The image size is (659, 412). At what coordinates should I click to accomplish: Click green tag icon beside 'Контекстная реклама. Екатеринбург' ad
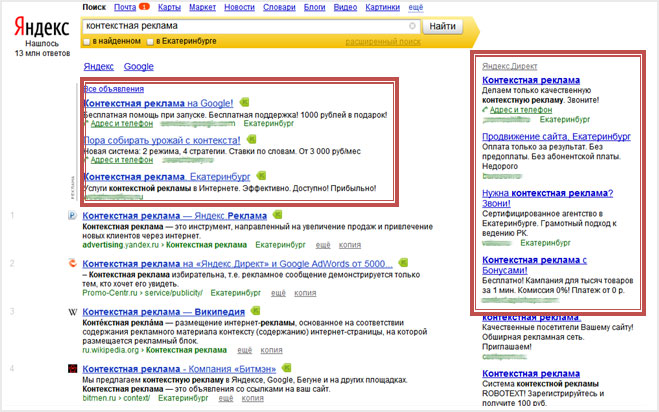point(261,176)
